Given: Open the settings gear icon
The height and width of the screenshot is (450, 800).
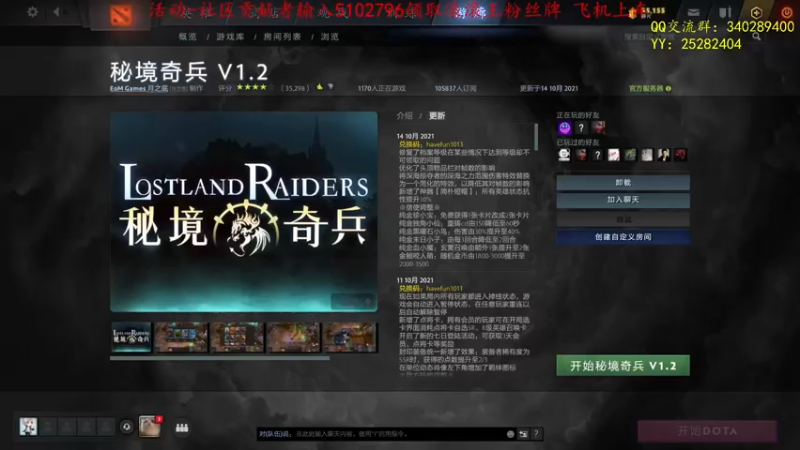Looking at the screenshot, I should tap(33, 11).
